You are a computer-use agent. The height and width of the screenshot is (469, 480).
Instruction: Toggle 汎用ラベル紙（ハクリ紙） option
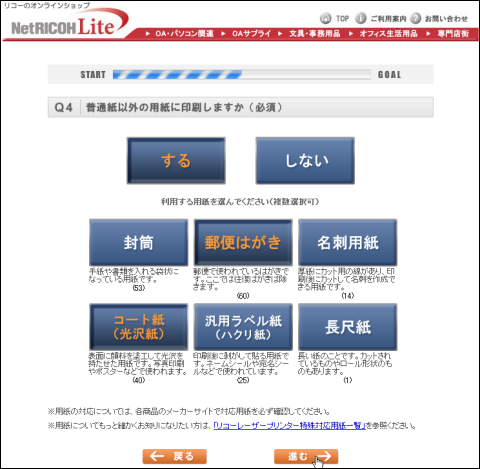click(243, 327)
